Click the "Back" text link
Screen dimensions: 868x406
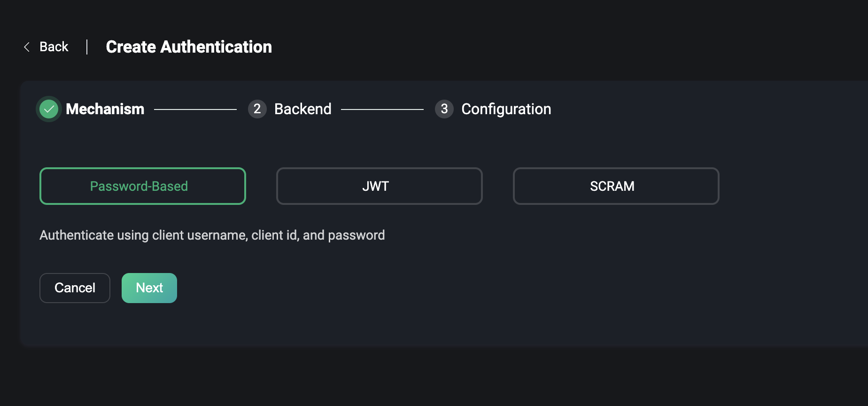(x=54, y=47)
